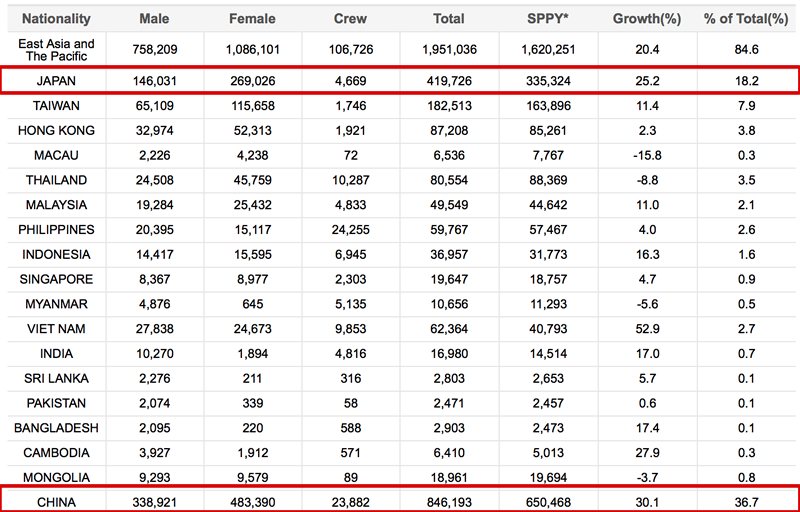Click Cambodia's growth value 27.9
800x512 pixels.
click(x=647, y=453)
